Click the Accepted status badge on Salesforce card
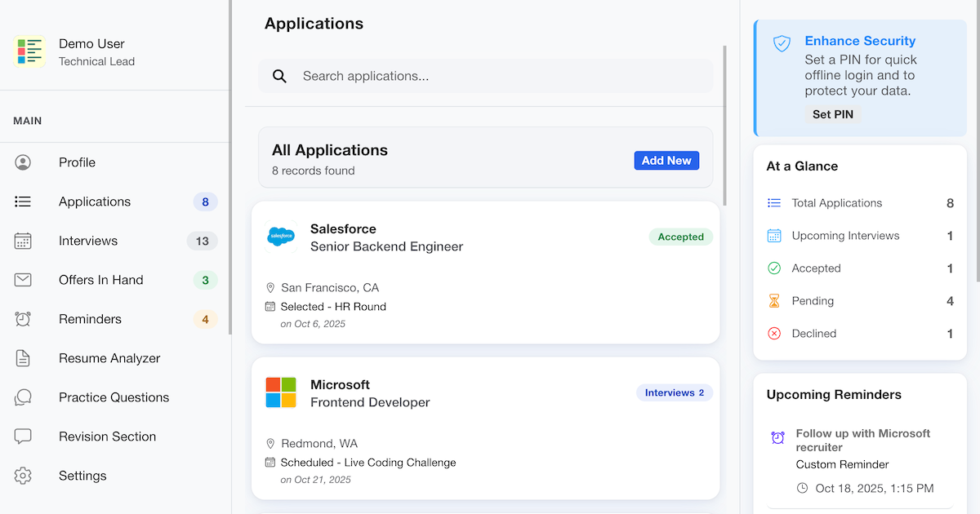Viewport: 980px width, 514px height. tap(680, 237)
